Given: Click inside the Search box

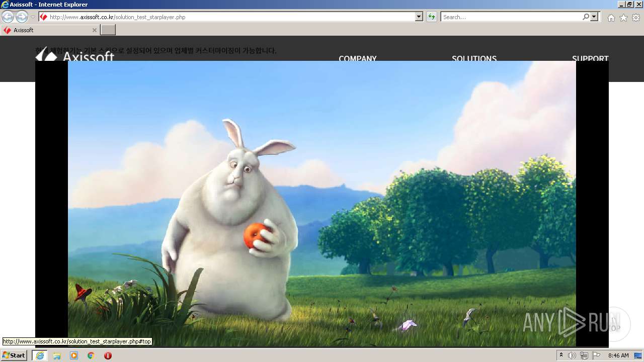Looking at the screenshot, I should click(511, 17).
